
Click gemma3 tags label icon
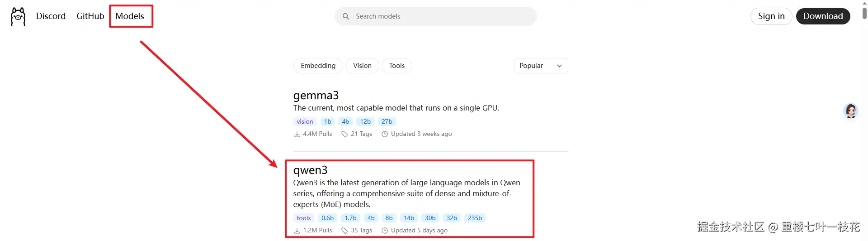coord(344,134)
